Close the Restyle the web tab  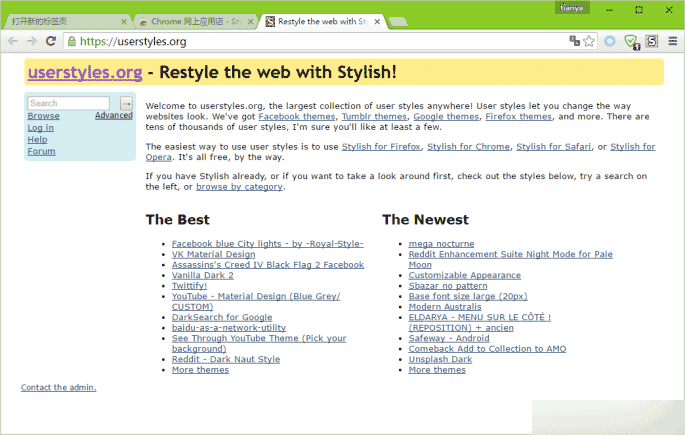(379, 21)
